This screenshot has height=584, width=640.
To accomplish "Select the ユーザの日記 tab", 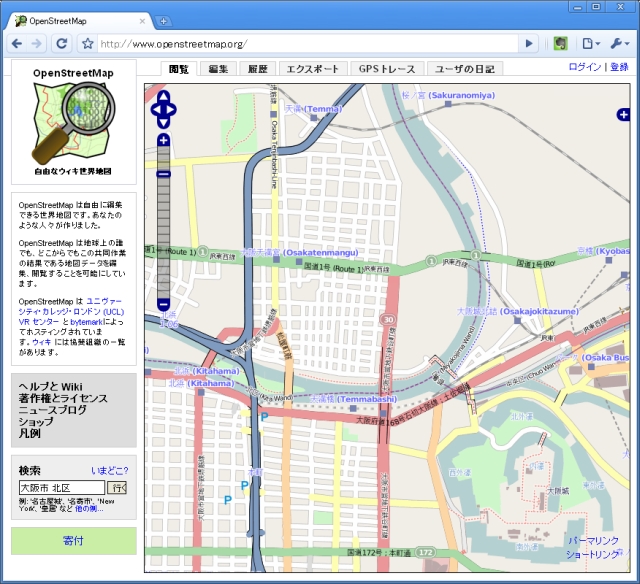I will (x=464, y=69).
